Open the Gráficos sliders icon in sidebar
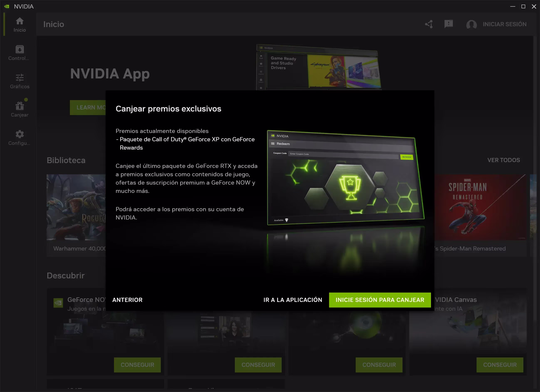 20,78
